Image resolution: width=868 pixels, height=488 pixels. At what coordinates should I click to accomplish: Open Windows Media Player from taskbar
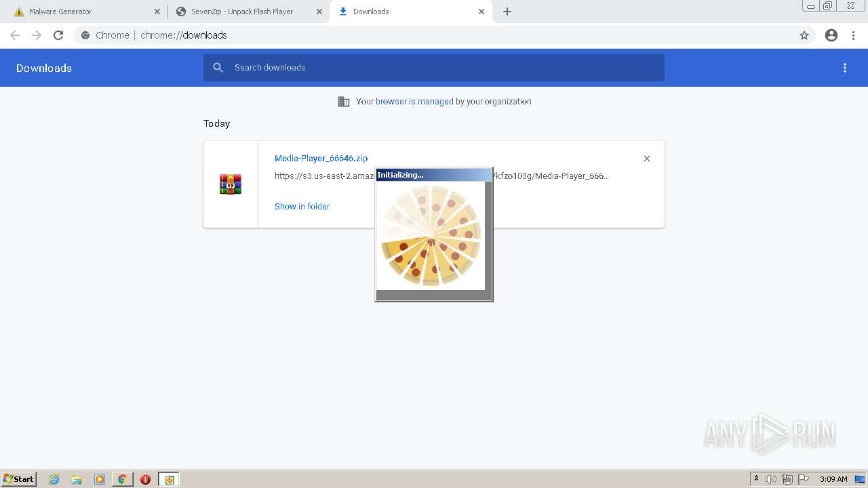[x=100, y=479]
